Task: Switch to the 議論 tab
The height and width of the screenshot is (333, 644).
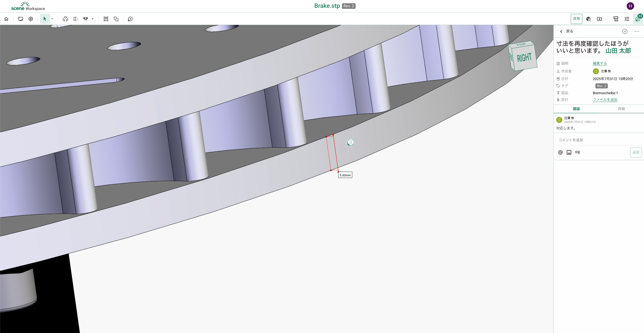Action: coord(576,109)
